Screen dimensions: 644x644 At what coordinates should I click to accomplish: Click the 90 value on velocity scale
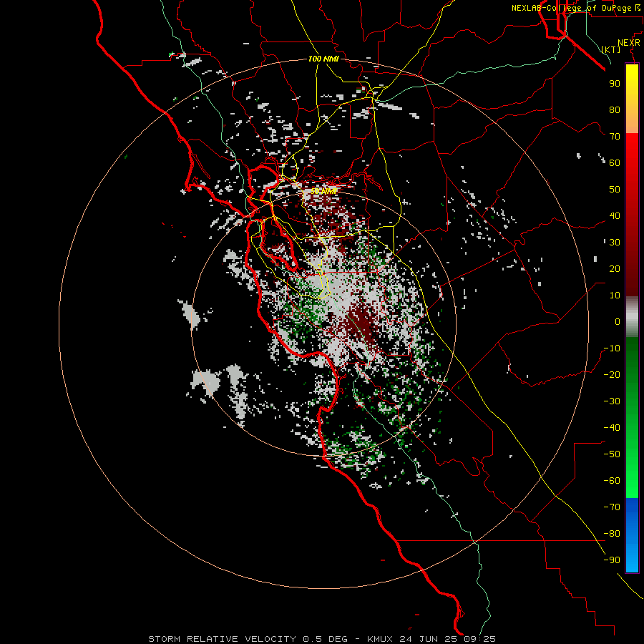click(x=615, y=84)
